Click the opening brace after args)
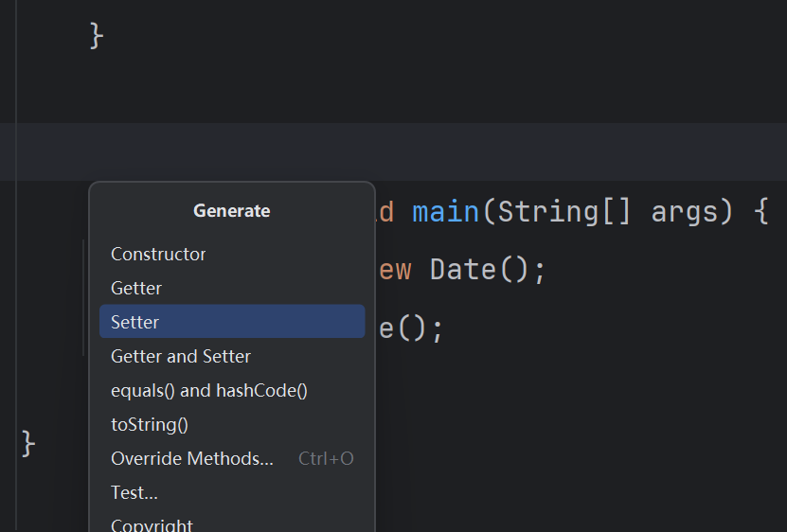The image size is (787, 532). (x=761, y=211)
